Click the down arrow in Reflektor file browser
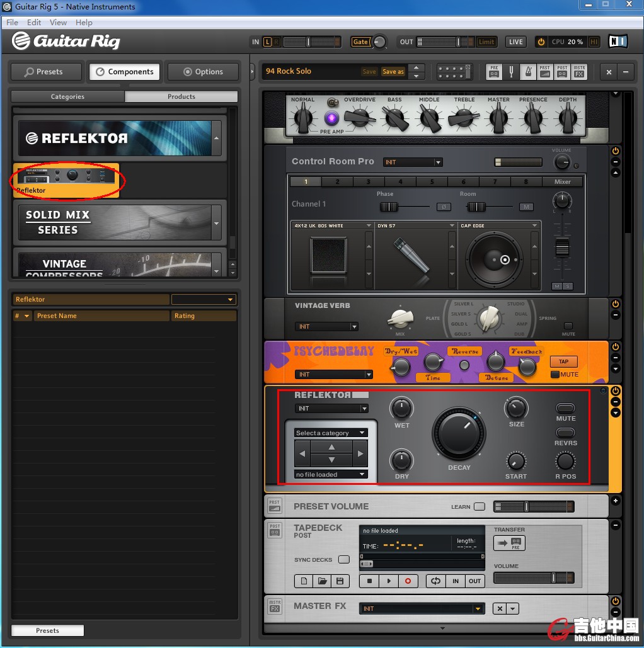The image size is (644, 648). coord(331,460)
